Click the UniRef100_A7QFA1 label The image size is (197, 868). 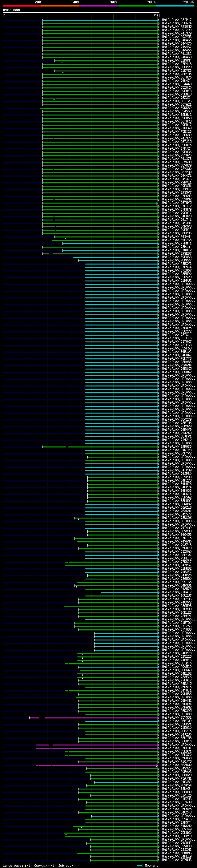click(x=177, y=748)
